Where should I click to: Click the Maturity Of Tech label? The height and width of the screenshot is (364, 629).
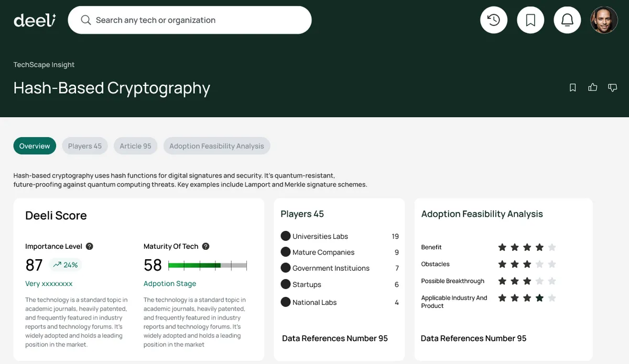(171, 246)
